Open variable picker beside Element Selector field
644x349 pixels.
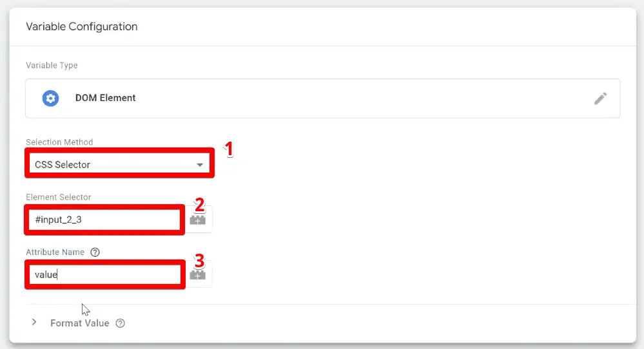[198, 220]
